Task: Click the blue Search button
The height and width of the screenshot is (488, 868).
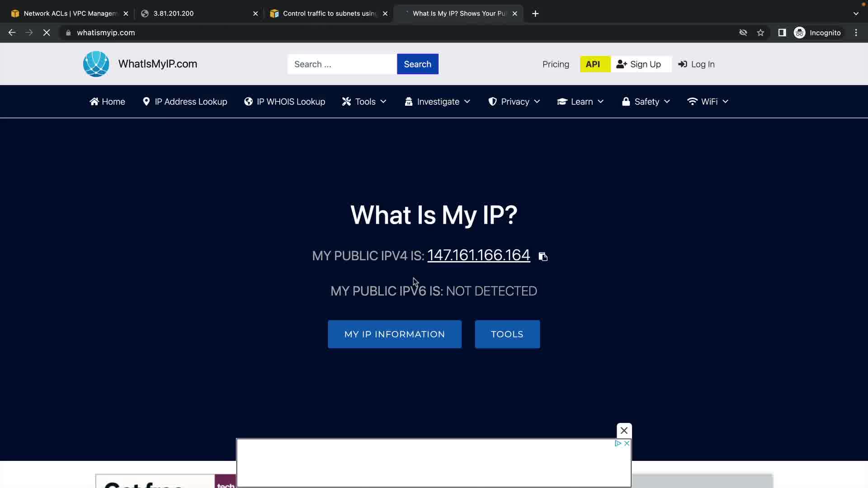Action: 417,64
